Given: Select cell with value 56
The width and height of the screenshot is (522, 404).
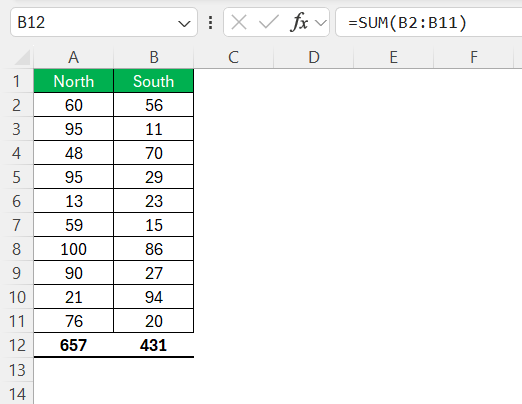Looking at the screenshot, I should coord(154,105).
